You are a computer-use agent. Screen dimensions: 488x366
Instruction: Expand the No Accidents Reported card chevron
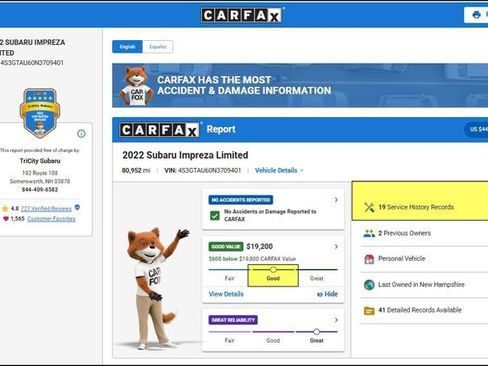(336, 200)
